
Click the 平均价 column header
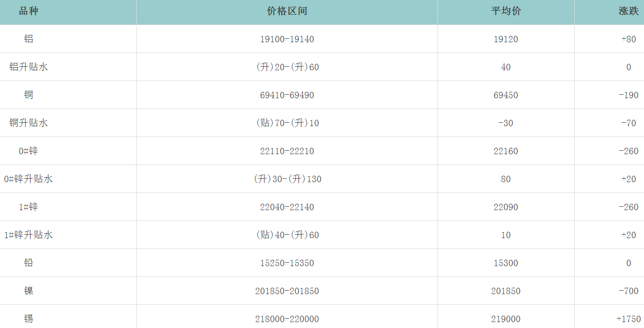tap(506, 11)
